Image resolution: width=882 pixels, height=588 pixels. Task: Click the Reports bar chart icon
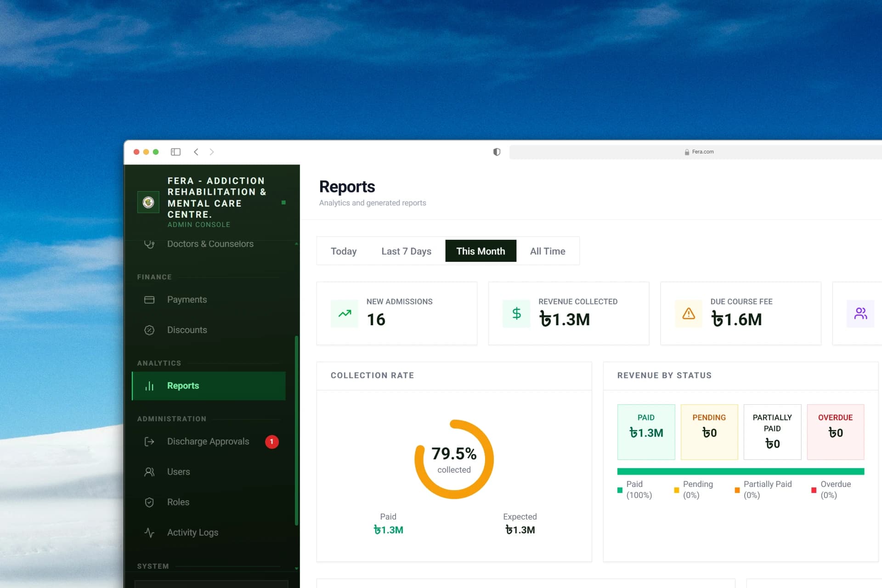click(x=149, y=386)
